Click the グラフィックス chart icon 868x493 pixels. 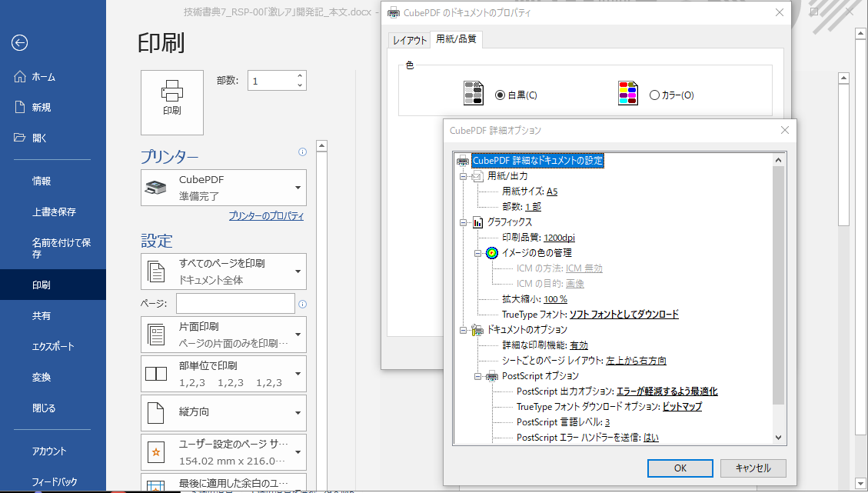[477, 223]
